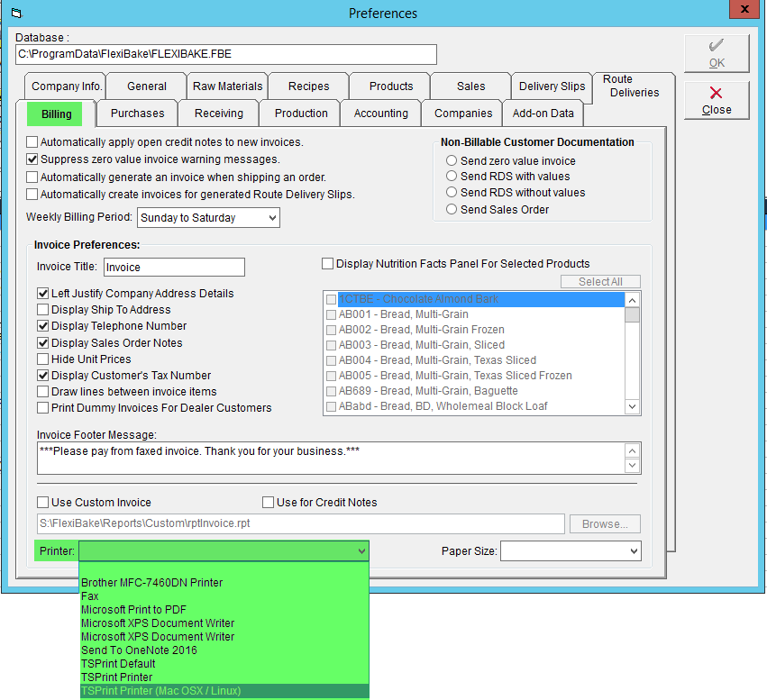Uncheck Suppress zero value invoice warning messages
This screenshot has width=767, height=700.
click(32, 159)
